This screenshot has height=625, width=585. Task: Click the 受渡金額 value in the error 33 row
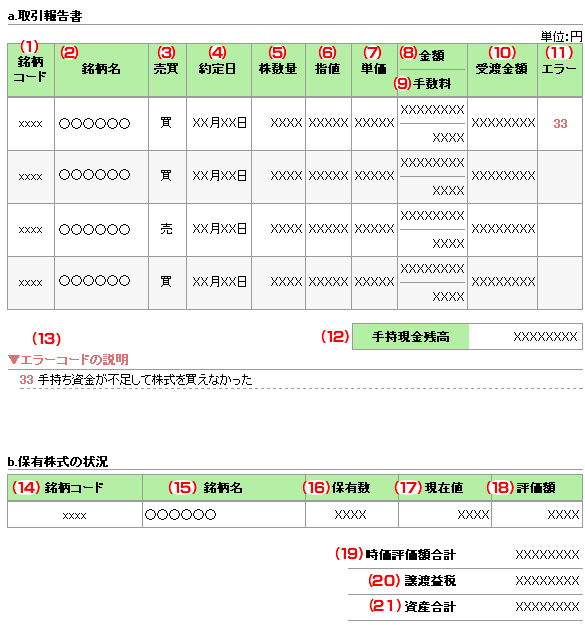(503, 123)
